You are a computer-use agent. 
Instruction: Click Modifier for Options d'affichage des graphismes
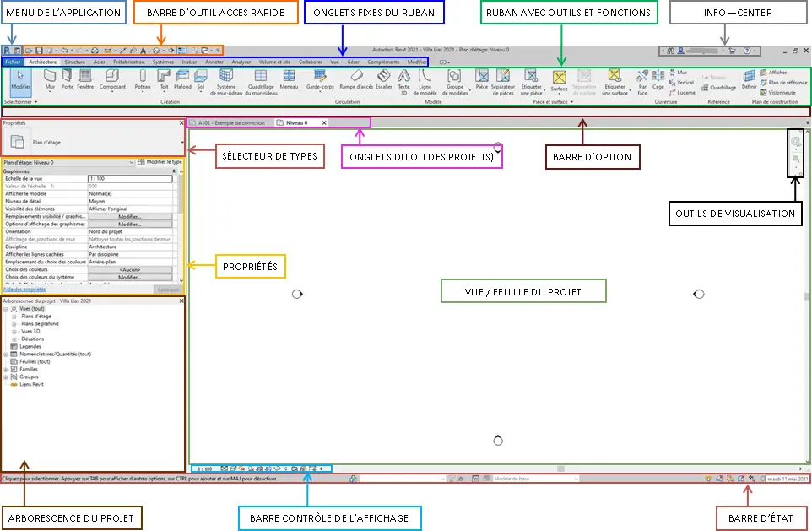(x=130, y=225)
